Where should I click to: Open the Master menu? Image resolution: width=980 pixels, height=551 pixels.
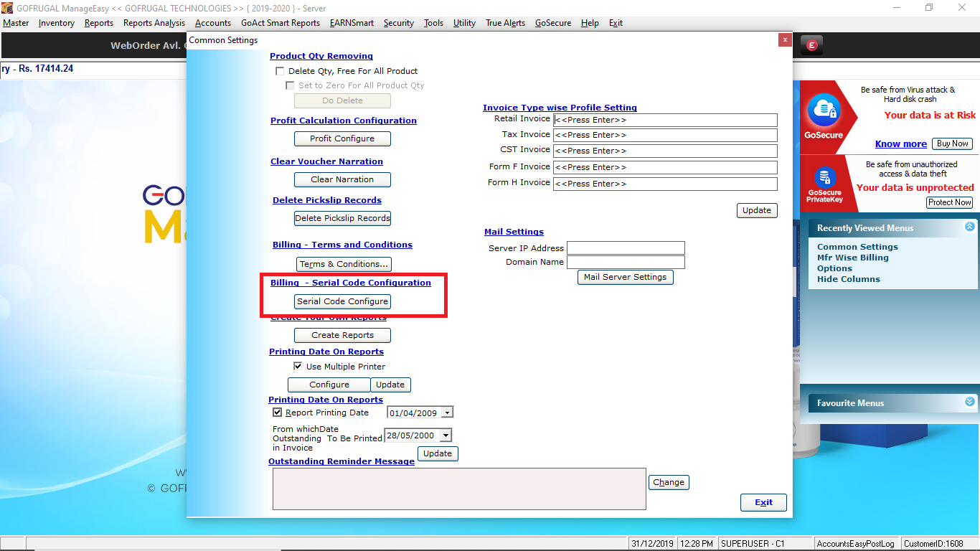pos(17,23)
